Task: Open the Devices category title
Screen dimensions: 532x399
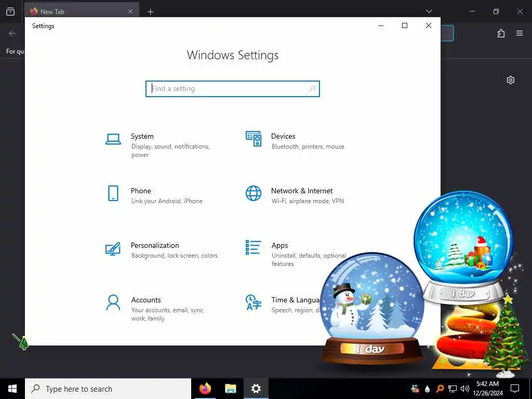Action: pyautogui.click(x=283, y=137)
